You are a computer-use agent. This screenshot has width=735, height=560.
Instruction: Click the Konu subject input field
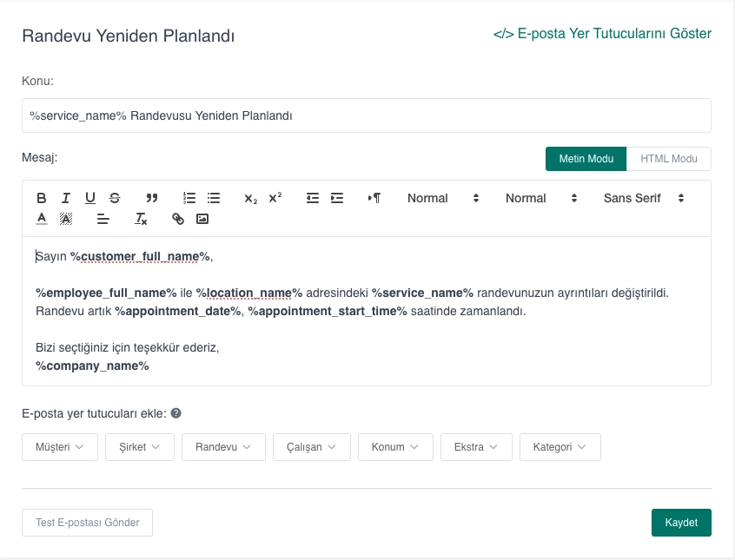click(x=366, y=115)
